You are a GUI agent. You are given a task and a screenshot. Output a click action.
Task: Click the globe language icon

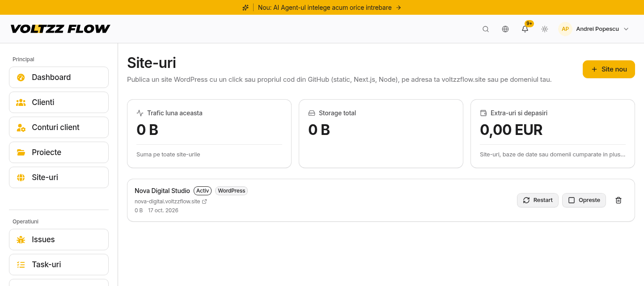[505, 29]
